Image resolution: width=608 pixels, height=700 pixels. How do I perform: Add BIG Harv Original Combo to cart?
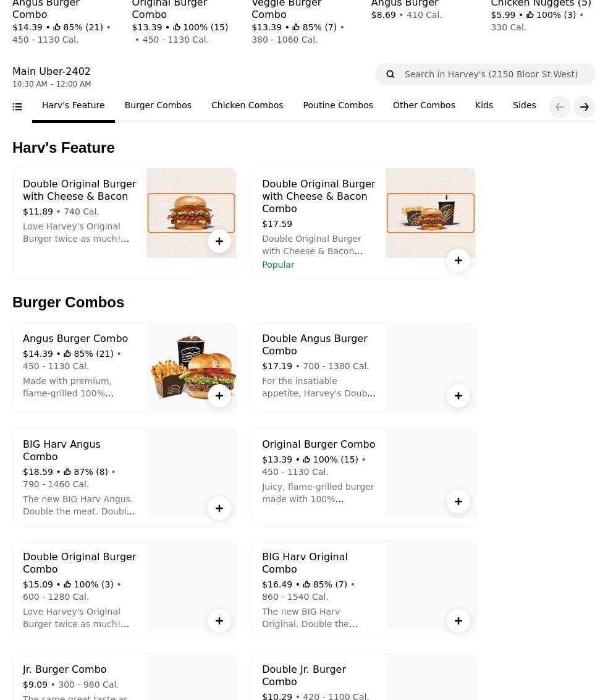point(458,621)
